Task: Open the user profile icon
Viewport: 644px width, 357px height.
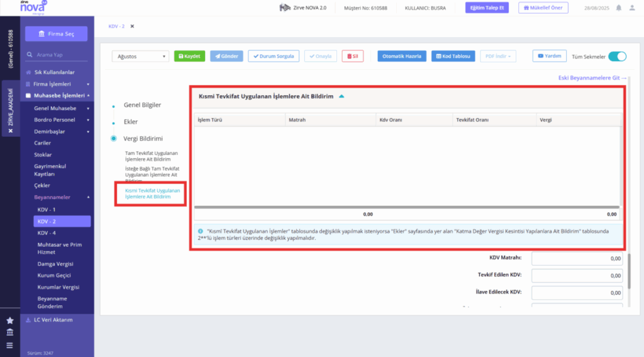Action: (x=632, y=8)
